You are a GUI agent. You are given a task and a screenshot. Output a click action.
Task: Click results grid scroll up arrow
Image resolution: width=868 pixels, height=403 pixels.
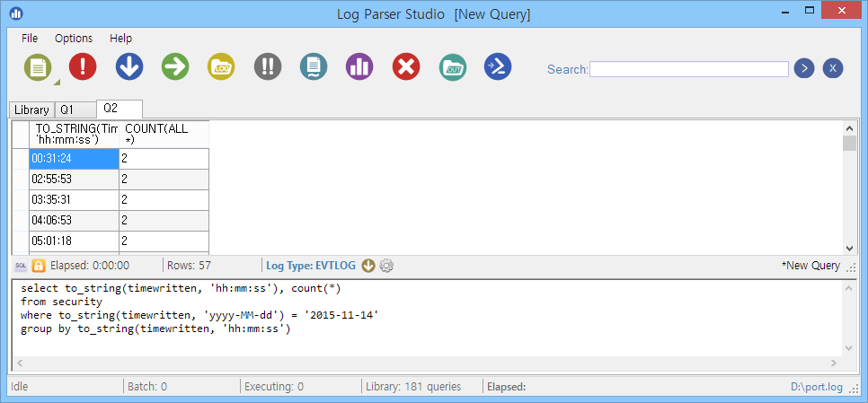pos(849,127)
